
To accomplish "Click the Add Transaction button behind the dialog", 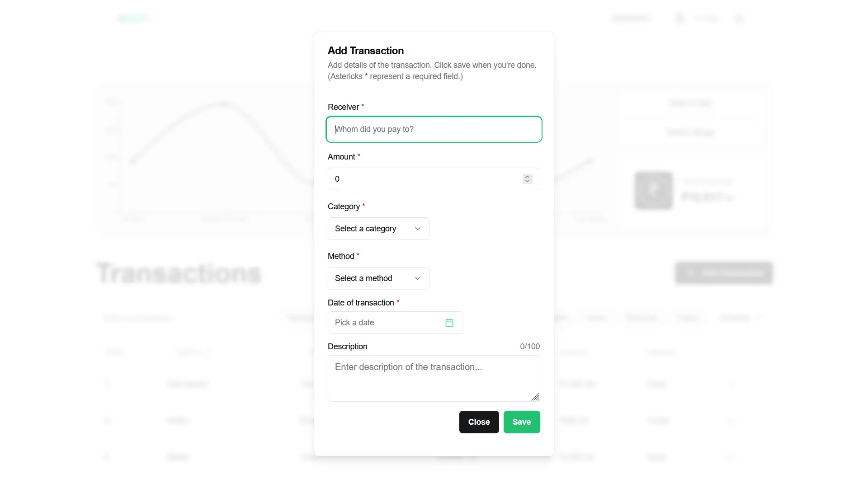I will click(723, 273).
